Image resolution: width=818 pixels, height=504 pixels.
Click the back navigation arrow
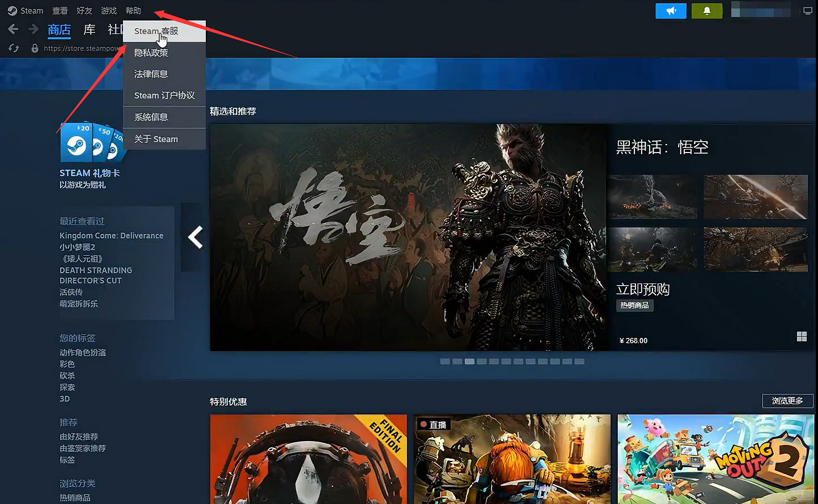14,29
